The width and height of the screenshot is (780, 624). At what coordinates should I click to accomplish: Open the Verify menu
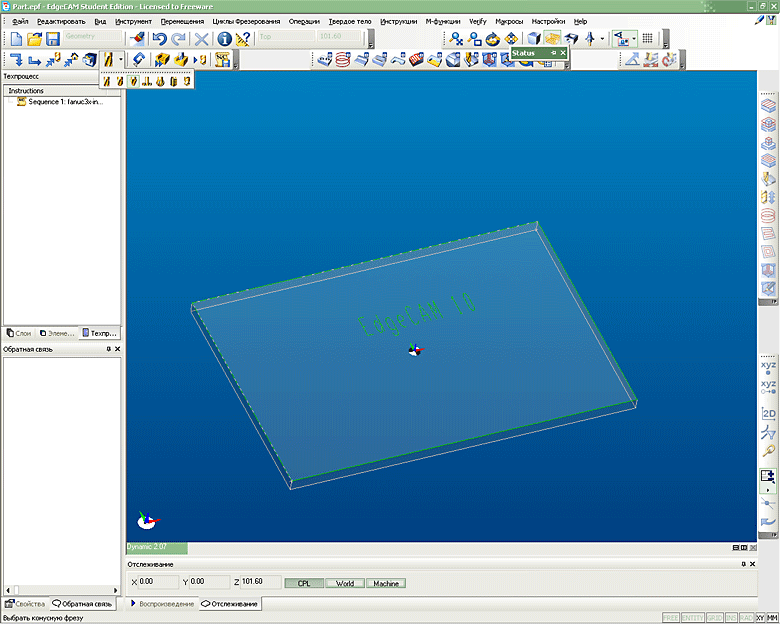point(478,21)
